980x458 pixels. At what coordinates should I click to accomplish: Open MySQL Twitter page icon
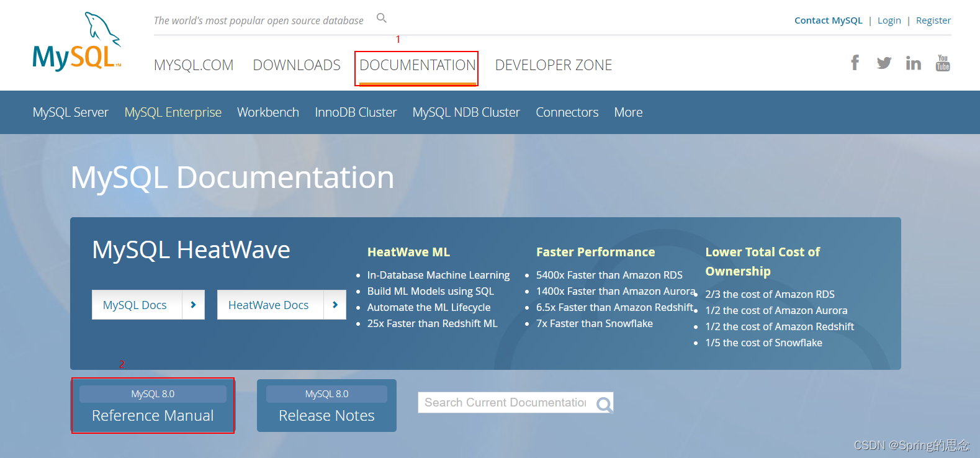(x=884, y=63)
